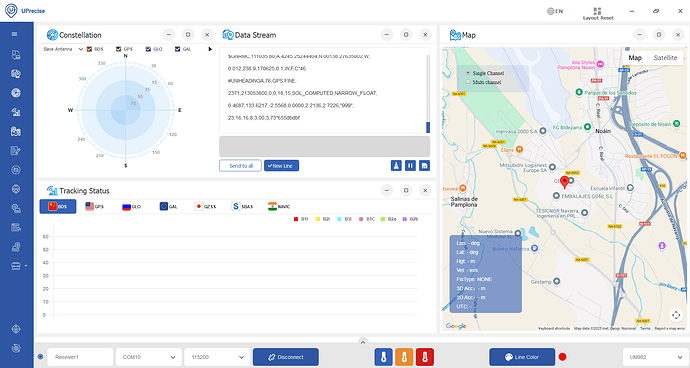Click the red line color swatch
Image resolution: width=690 pixels, height=368 pixels.
click(x=562, y=357)
